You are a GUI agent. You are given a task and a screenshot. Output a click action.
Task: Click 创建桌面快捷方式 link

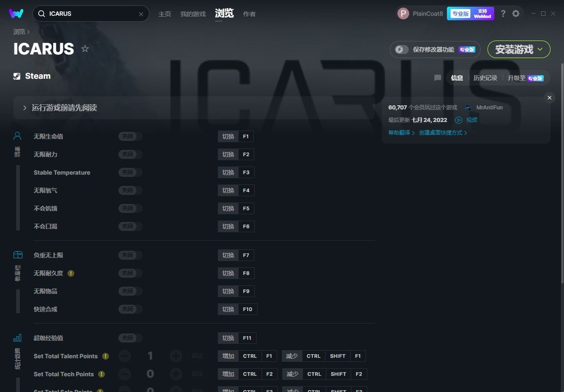[443, 133]
